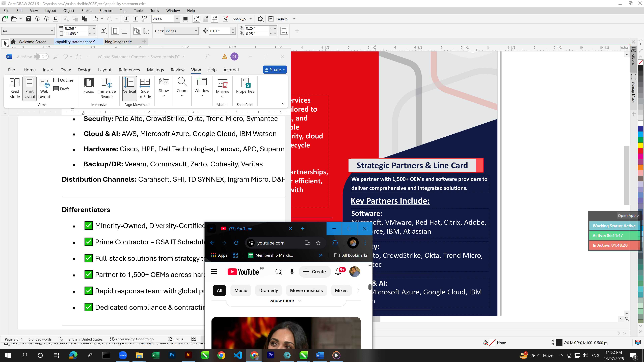Click the CorelDRAW Publish to PDF icon

(x=144, y=19)
